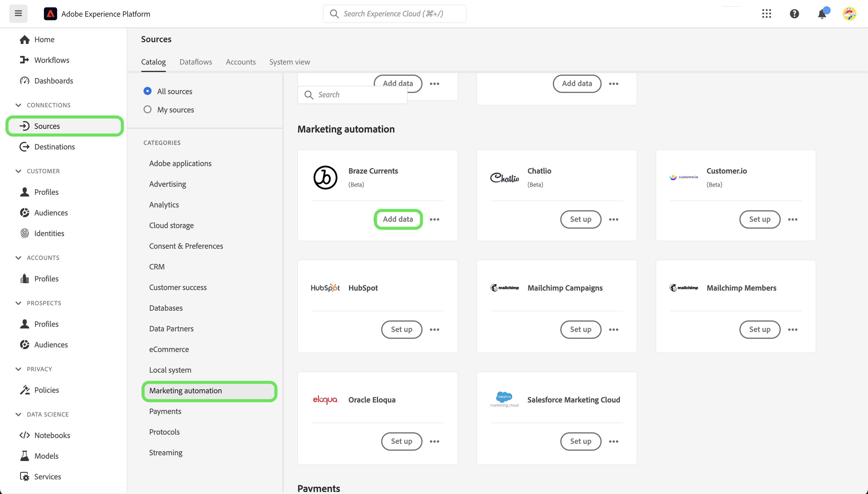Switch to the Dataflows tab

(x=195, y=62)
